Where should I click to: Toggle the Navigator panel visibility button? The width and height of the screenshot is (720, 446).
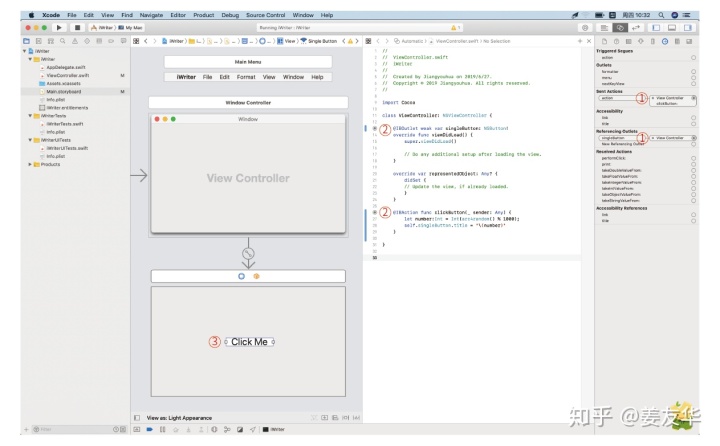656,28
